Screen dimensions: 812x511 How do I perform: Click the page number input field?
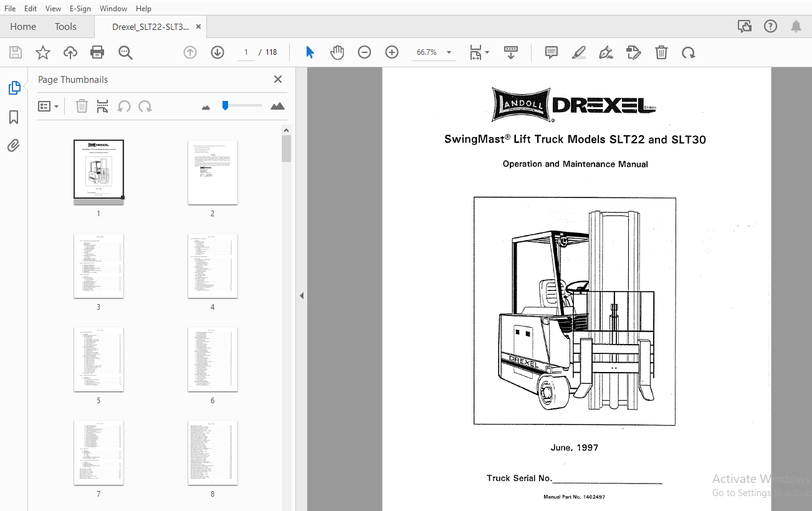246,52
